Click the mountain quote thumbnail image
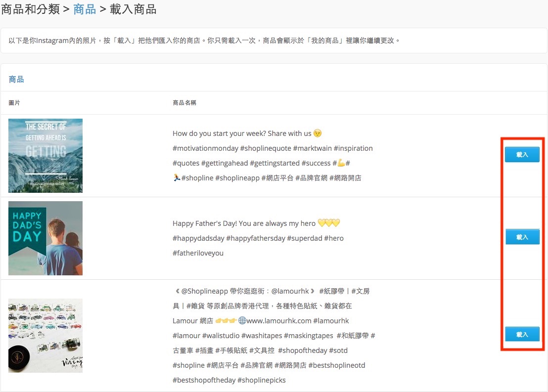Screen dimensions: 548x392 pos(46,156)
